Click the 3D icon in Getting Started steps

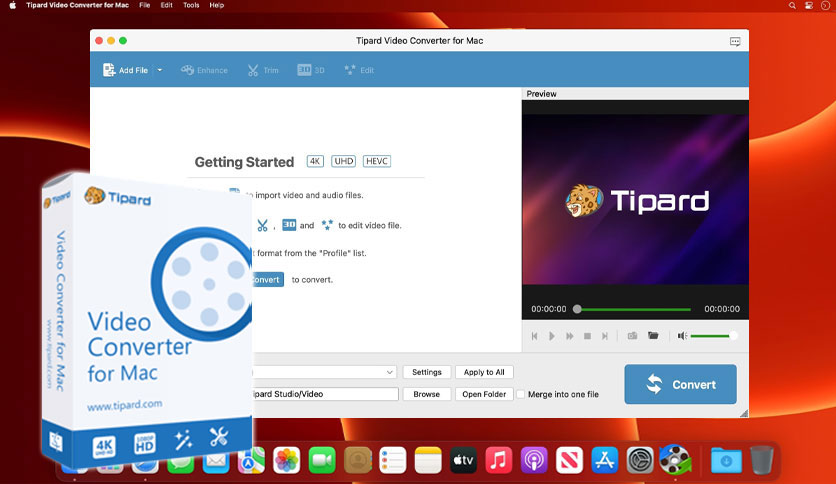pos(289,225)
